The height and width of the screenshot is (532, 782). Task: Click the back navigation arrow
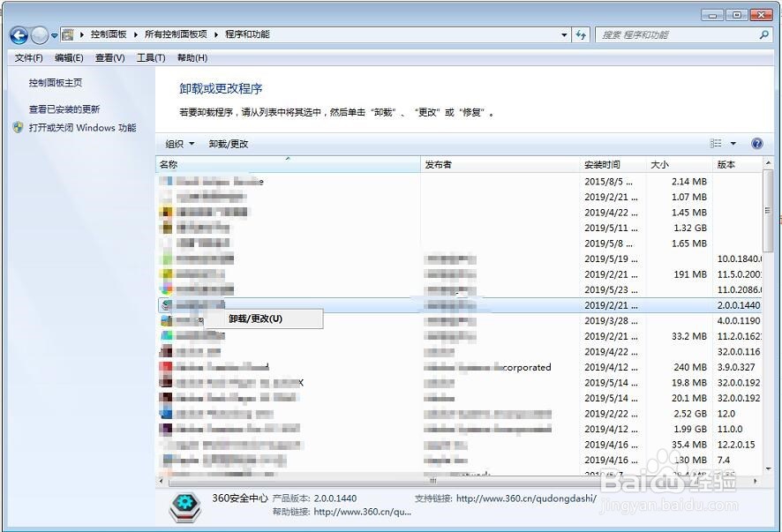[18, 34]
